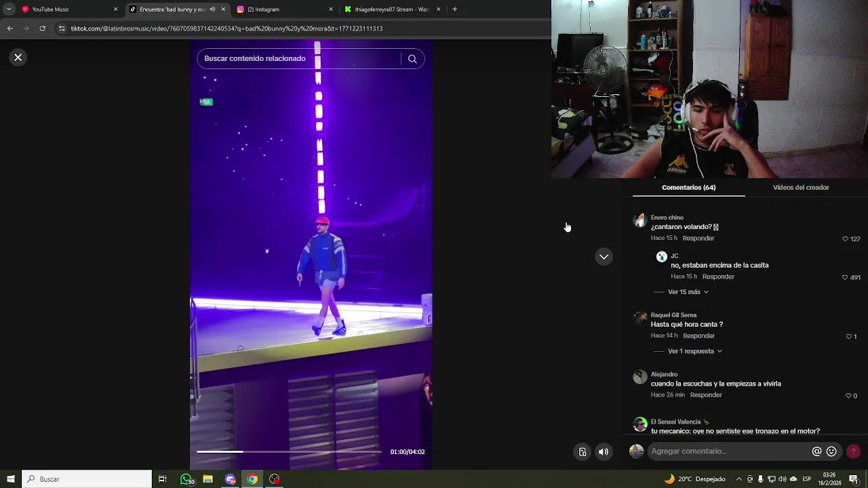Open El Sensei Valencia's avatar
The height and width of the screenshot is (488, 868).
point(640,424)
